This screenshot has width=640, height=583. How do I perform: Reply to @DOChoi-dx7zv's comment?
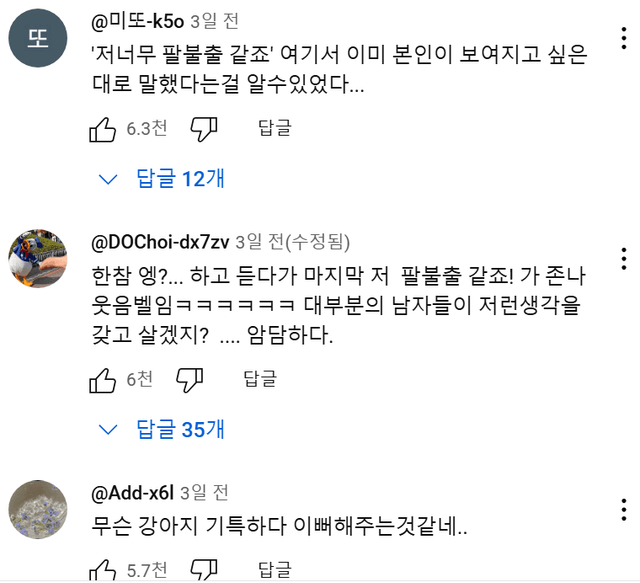[260, 379]
